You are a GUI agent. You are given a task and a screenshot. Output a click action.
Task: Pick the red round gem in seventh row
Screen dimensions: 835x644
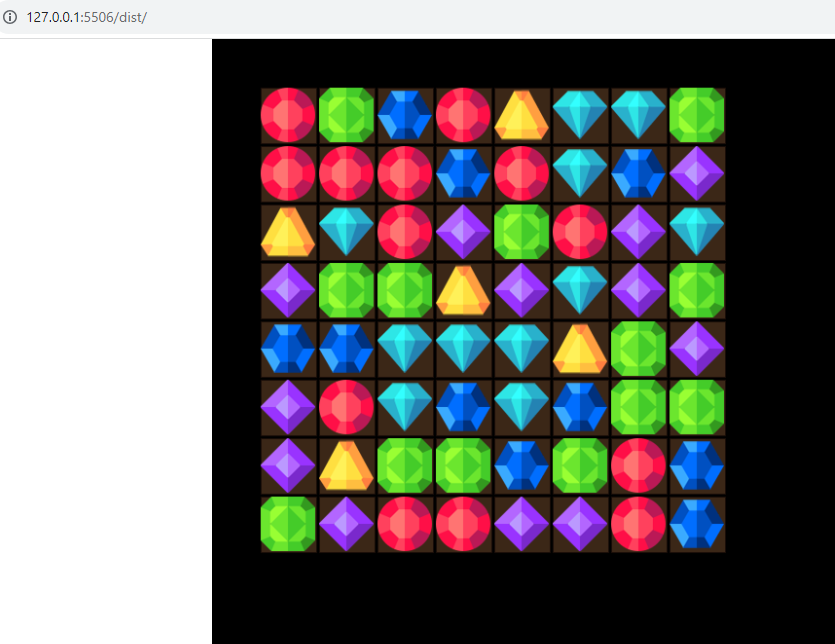click(638, 466)
